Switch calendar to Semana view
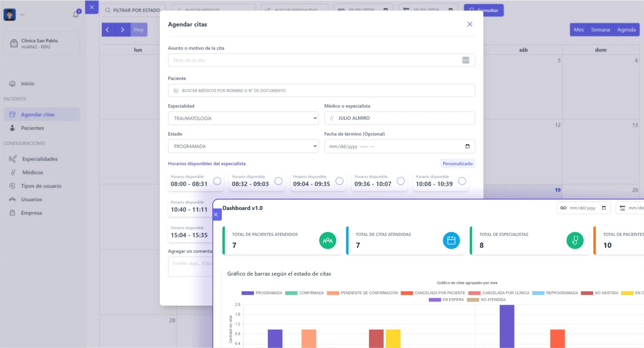The width and height of the screenshot is (644, 348). click(x=600, y=30)
